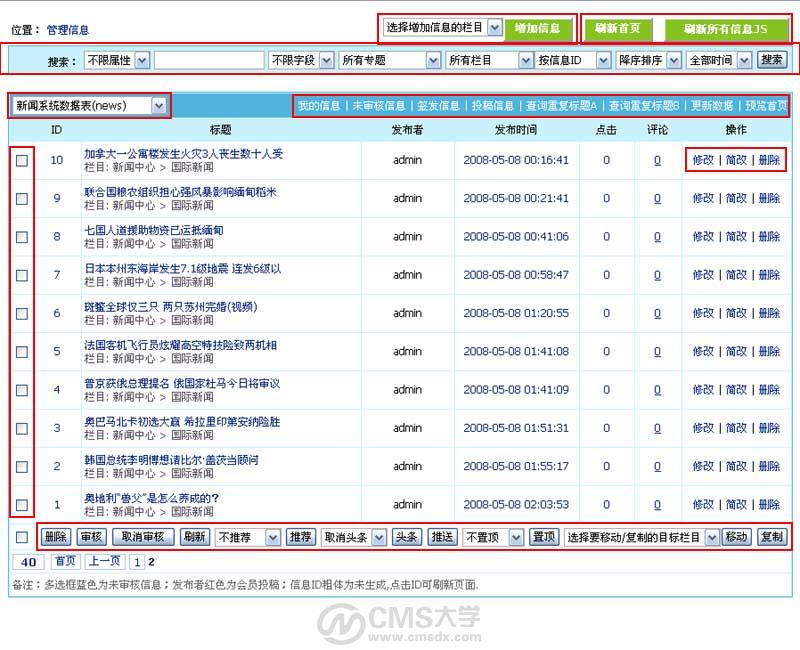Open the 选择增加信息的栏目 dropdown
This screenshot has width=800, height=650.
(x=442, y=28)
